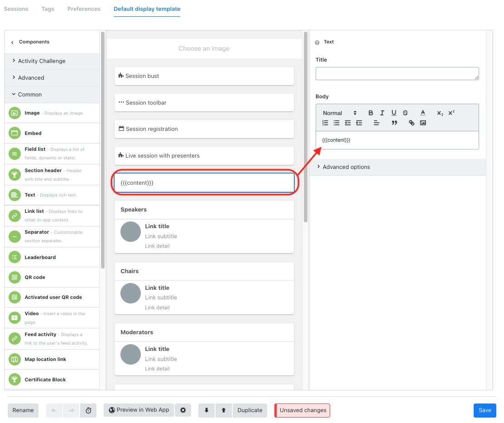Apply bold formatting in Body editor

point(370,113)
